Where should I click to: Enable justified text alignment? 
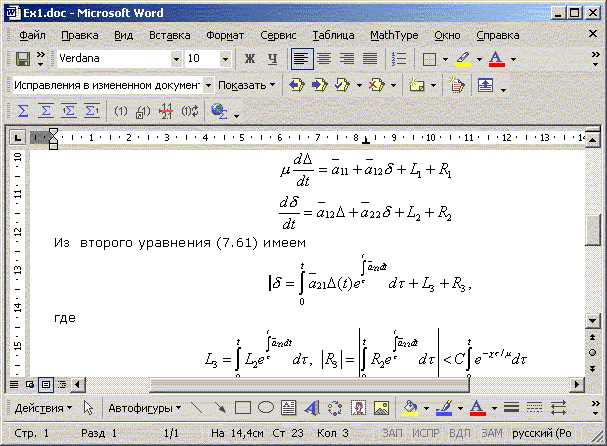point(370,59)
